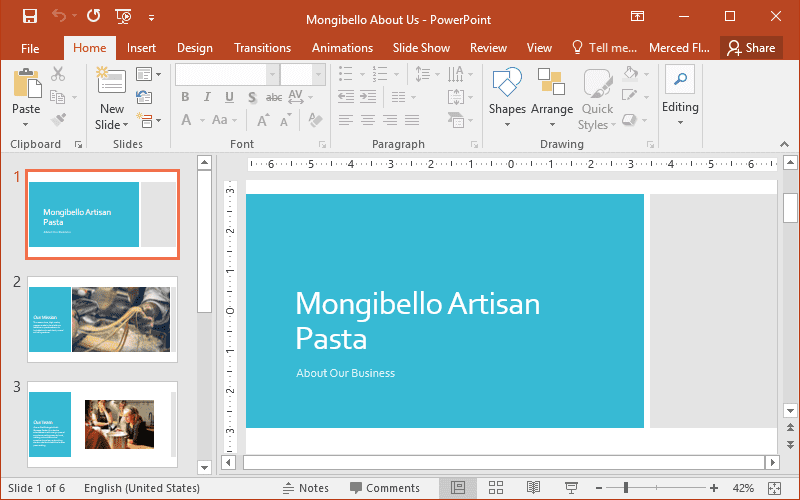Open Reading View from status bar
Screen dimensions: 800x500
[533, 488]
